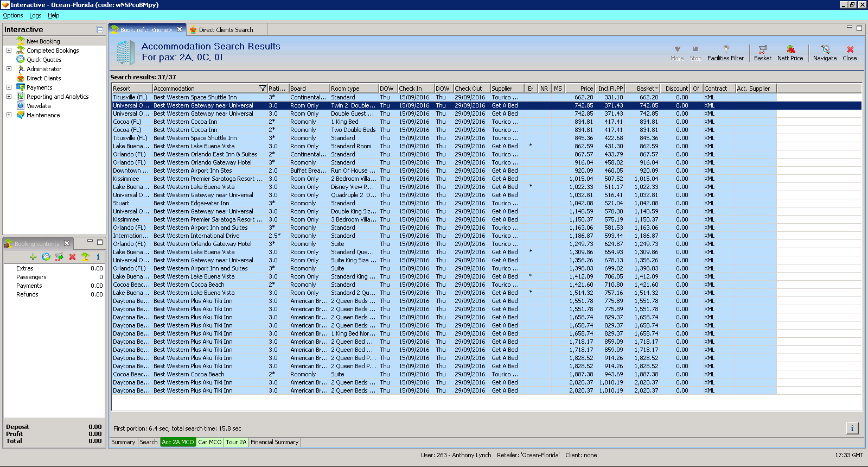Select Reporting and Analytics tree item

click(58, 97)
